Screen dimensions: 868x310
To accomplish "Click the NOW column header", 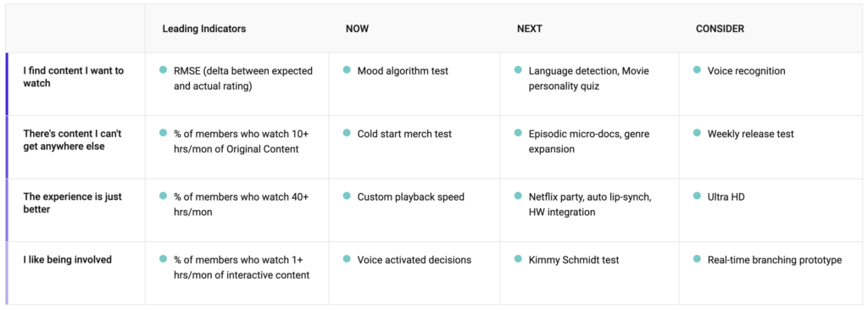I will pos(357,29).
